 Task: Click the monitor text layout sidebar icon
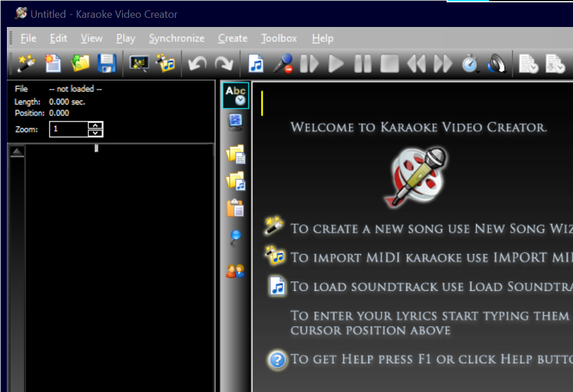pyautogui.click(x=235, y=122)
